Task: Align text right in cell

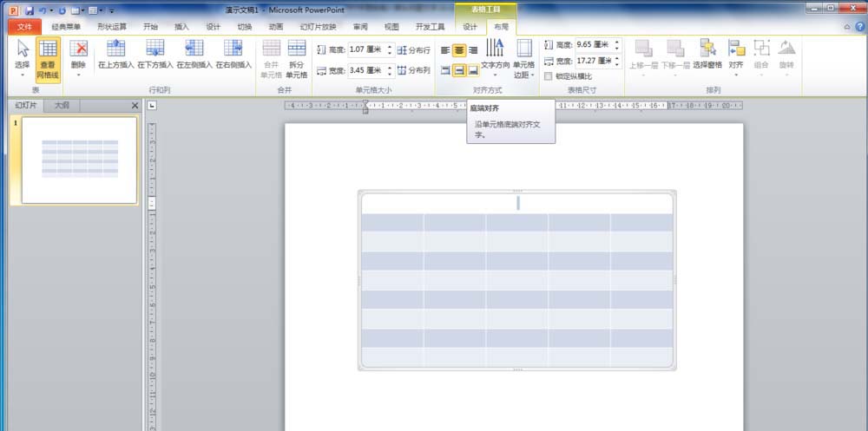Action: [x=473, y=50]
